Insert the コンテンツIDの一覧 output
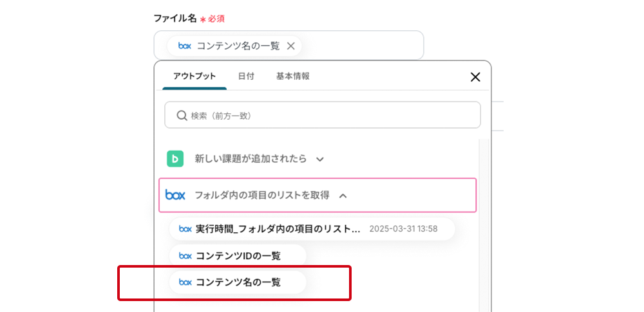 click(x=238, y=256)
